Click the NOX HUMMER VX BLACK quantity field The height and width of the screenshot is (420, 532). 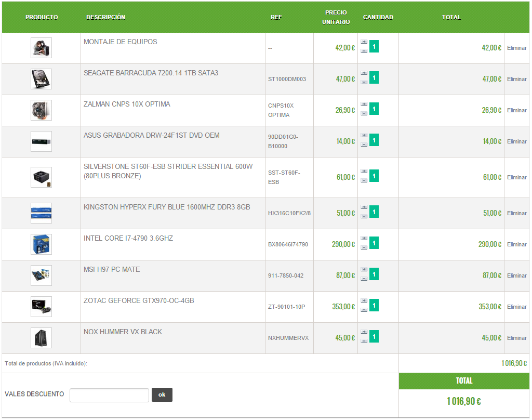coord(374,337)
